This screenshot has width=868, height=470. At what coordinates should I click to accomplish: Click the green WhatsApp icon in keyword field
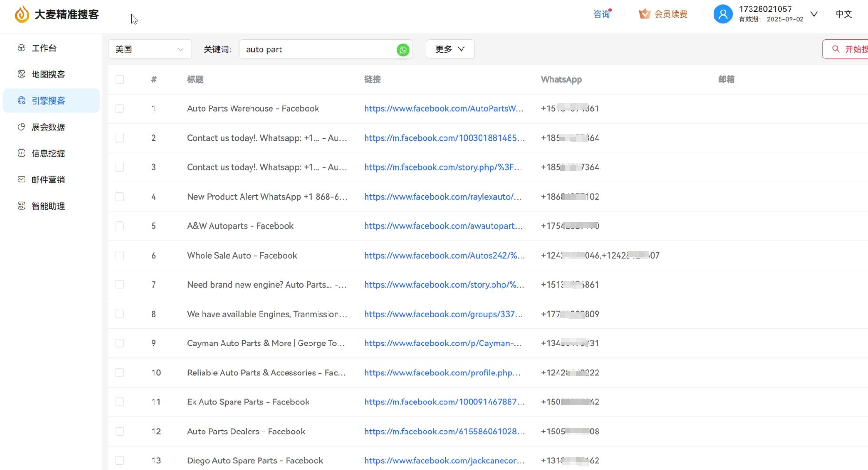403,49
